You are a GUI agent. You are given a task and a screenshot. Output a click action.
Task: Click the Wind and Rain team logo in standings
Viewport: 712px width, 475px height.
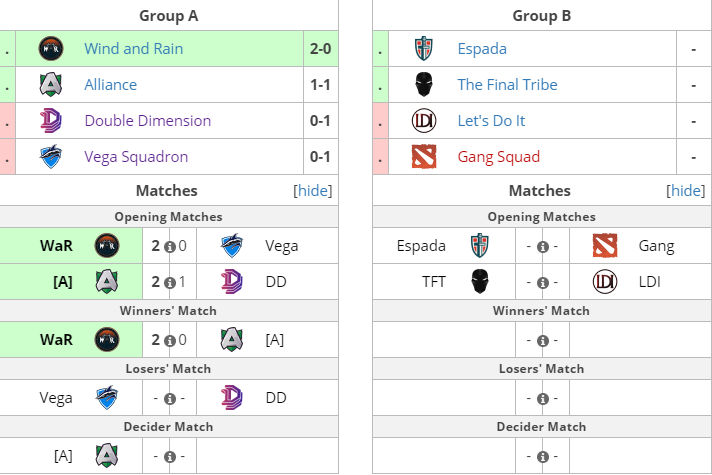click(x=51, y=49)
